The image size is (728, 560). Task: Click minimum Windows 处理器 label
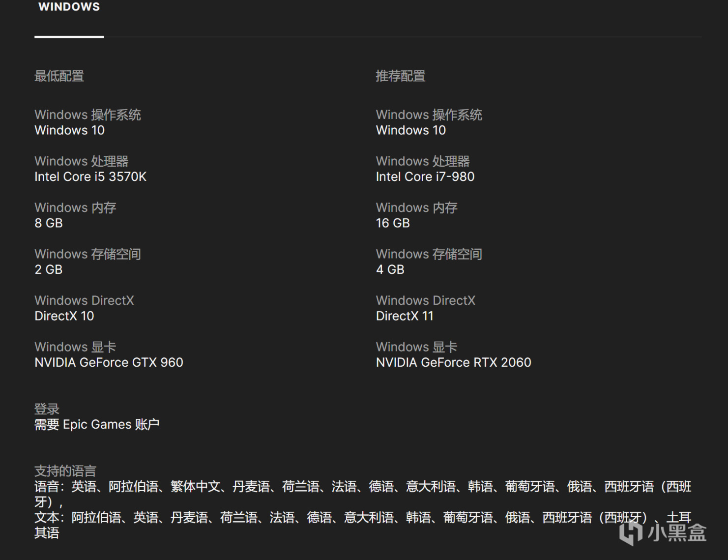[82, 161]
